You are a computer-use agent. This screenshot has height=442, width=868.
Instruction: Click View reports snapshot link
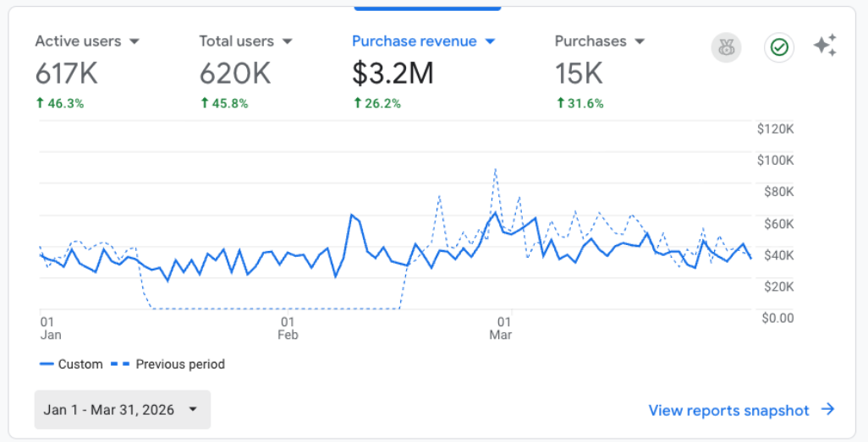click(x=728, y=411)
